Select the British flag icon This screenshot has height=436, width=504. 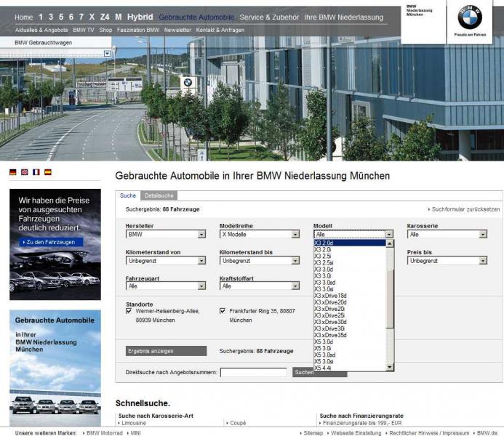pos(25,172)
